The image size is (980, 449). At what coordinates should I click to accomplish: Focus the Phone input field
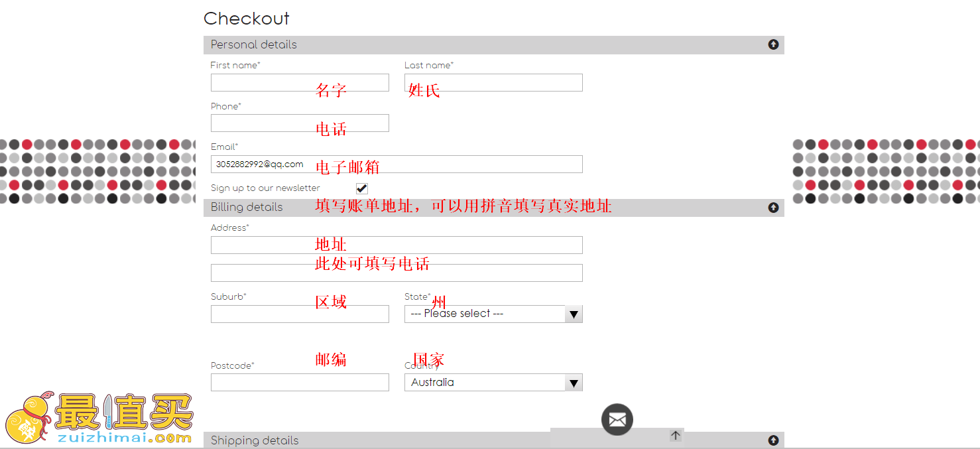click(x=300, y=123)
